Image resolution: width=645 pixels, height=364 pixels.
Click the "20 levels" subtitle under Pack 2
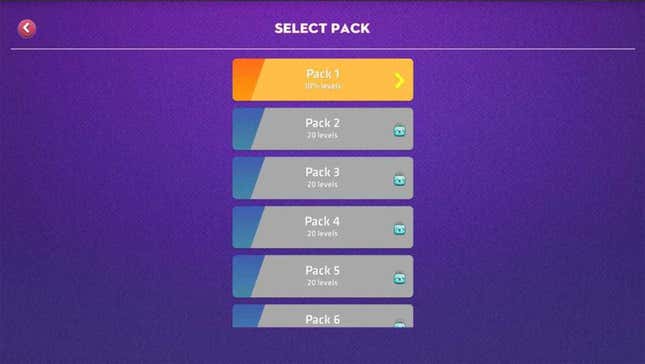[x=322, y=135]
